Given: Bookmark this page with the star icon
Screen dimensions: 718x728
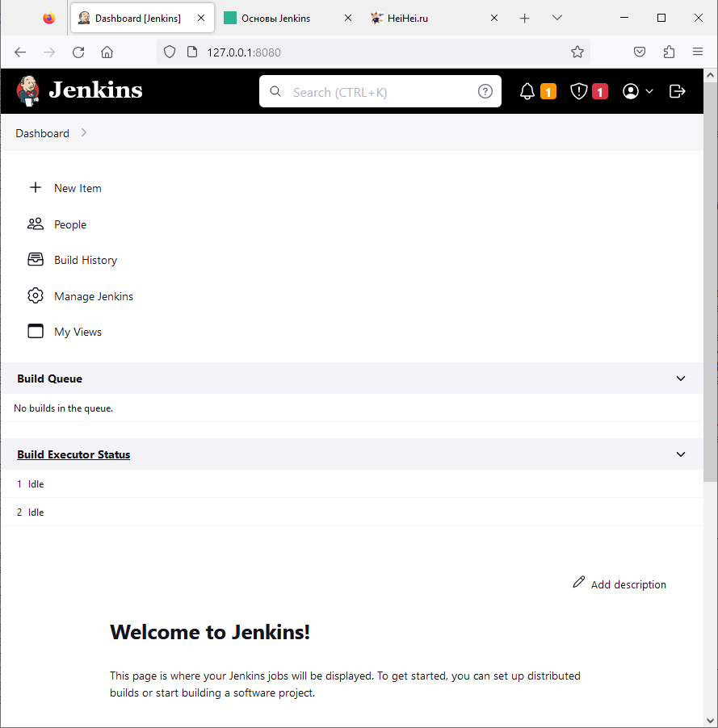Looking at the screenshot, I should coord(577,52).
